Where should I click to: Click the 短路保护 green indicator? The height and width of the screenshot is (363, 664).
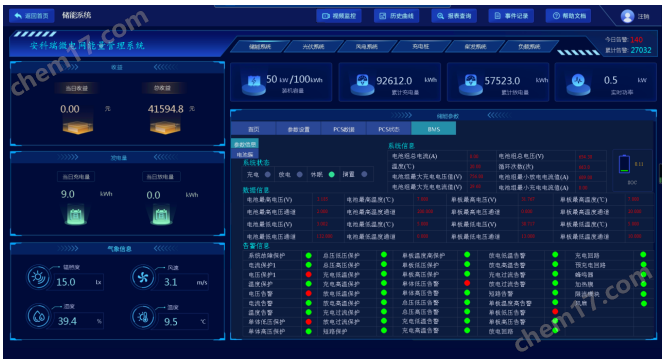tap(384, 331)
